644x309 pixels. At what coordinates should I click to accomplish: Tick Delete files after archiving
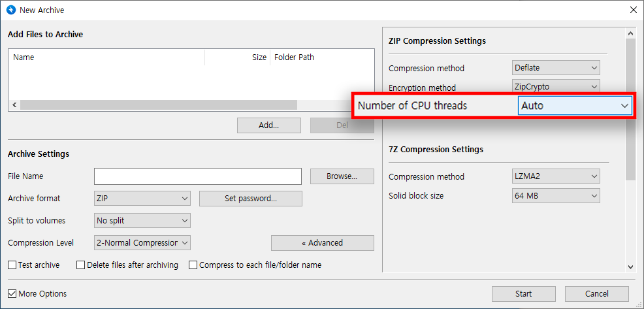click(x=81, y=265)
